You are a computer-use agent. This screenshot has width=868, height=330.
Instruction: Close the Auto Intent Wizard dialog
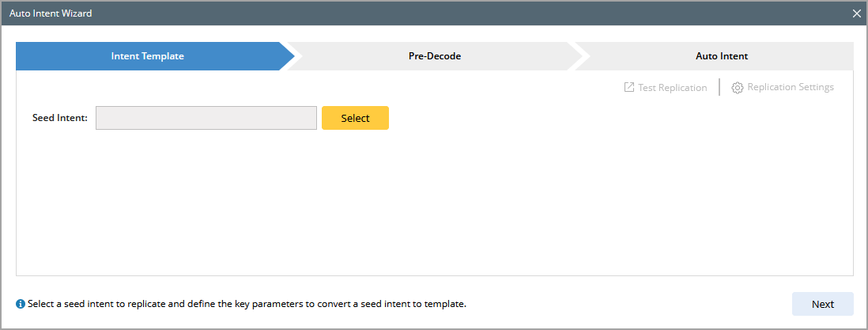[x=856, y=13]
